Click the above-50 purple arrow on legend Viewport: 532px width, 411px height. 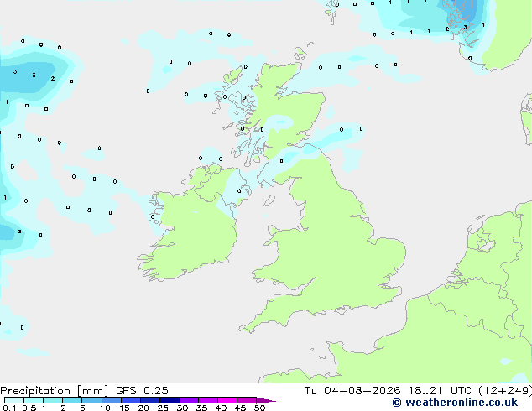[266, 400]
